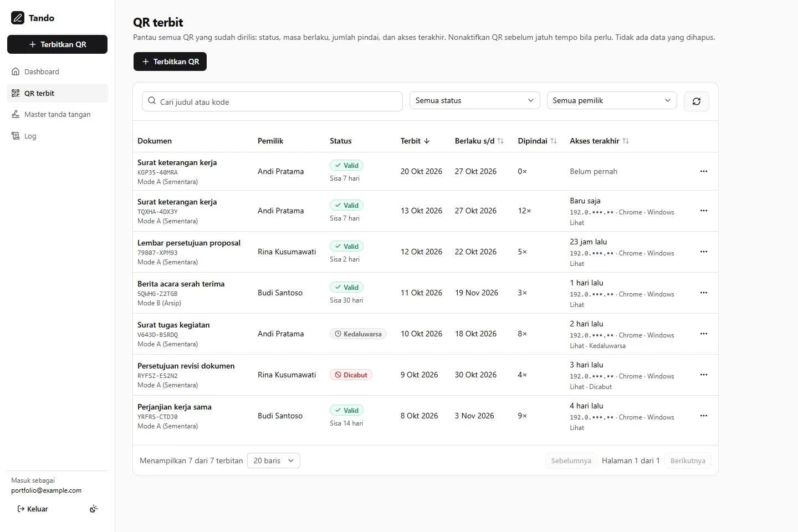
Task: Click document code 79807-XPM93
Action: 157,253
